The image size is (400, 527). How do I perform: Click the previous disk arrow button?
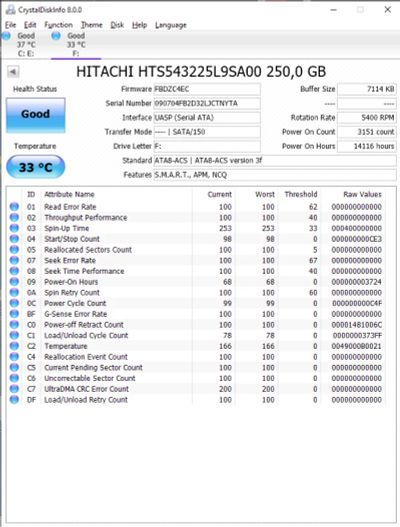13,72
